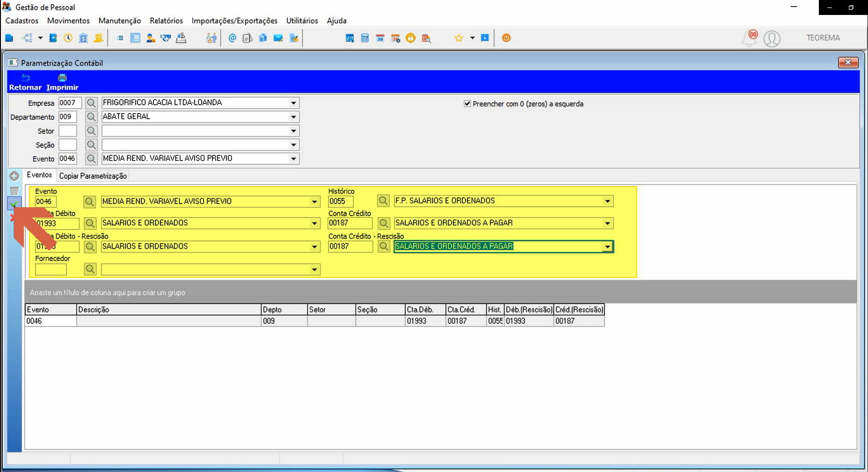868x472 pixels.
Task: Click the Conta Débito code field 01993
Action: 57,223
